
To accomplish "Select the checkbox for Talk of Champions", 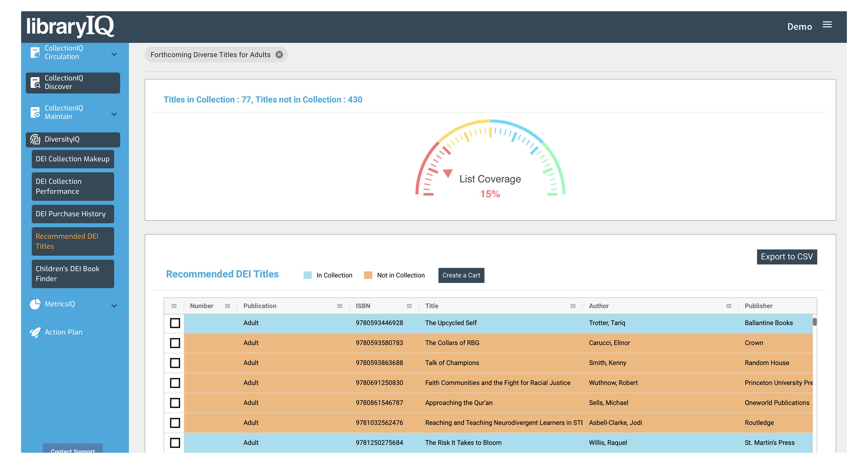I will [175, 363].
